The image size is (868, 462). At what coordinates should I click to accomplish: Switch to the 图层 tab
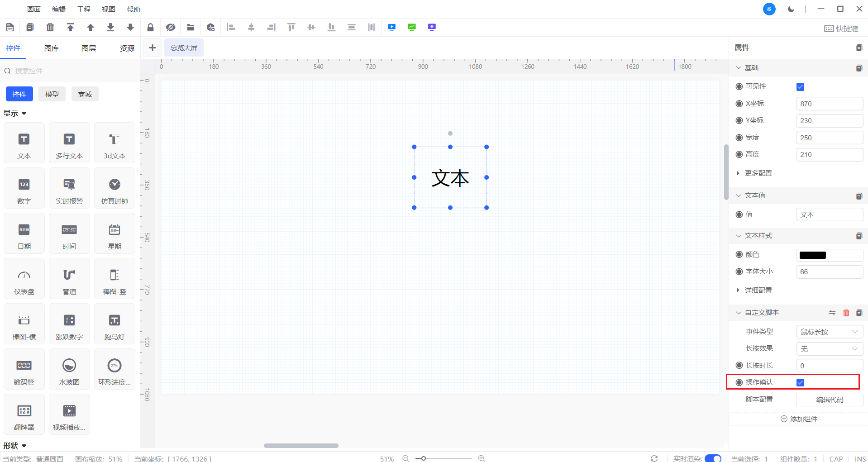pyautogui.click(x=89, y=48)
